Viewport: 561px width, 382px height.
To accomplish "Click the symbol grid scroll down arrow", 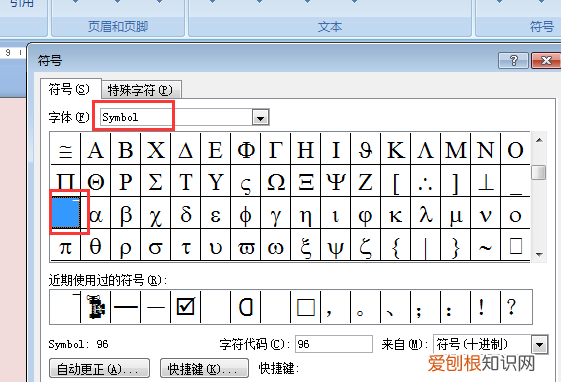I will coord(539,254).
